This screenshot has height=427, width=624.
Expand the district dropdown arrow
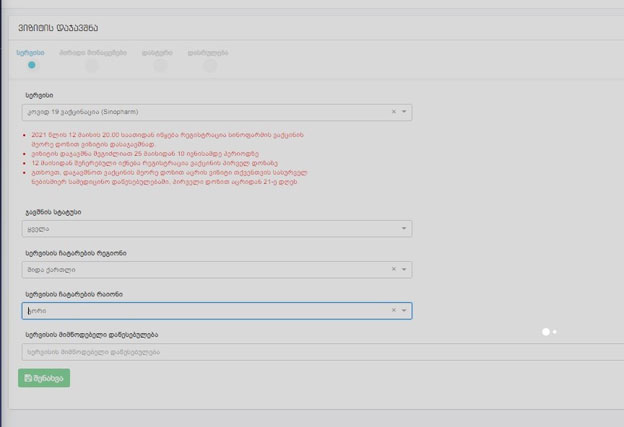pyautogui.click(x=404, y=311)
